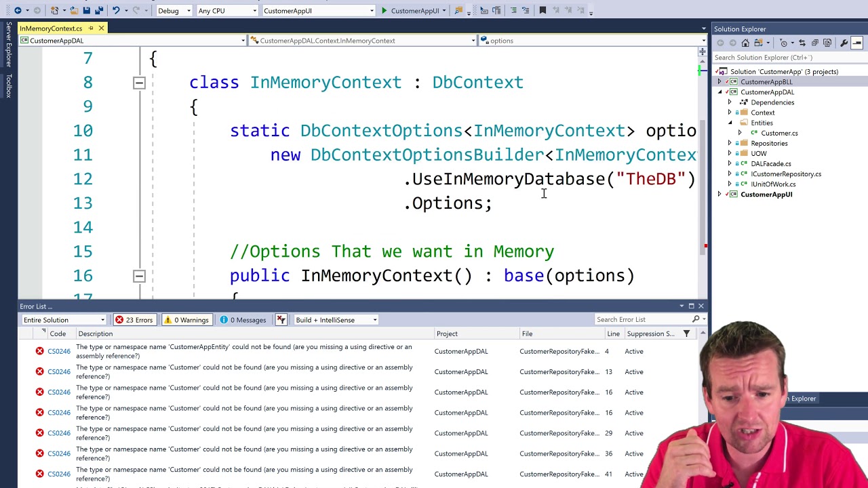Click Show All Files icon in Solution Explorer
Viewport: 868px width, 488px height.
827,43
